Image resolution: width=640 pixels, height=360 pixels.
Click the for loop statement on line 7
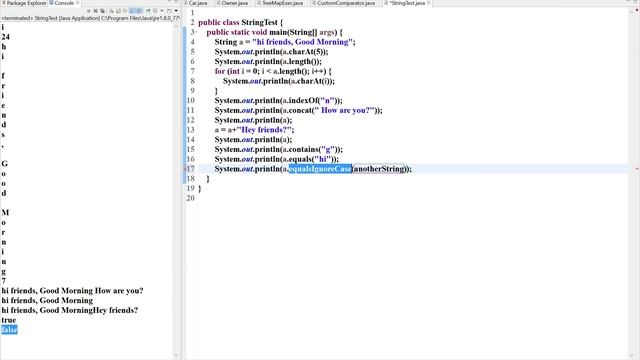[x=273, y=71]
